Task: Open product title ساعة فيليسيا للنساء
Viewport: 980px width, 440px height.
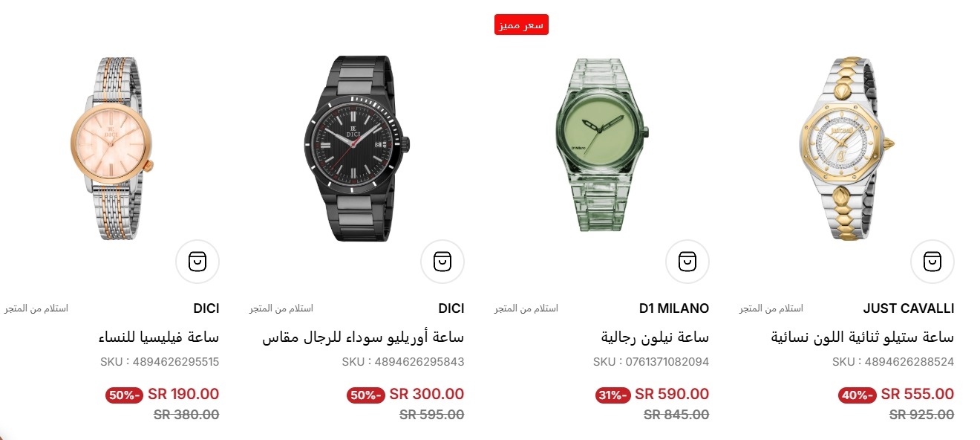Action: pos(159,337)
